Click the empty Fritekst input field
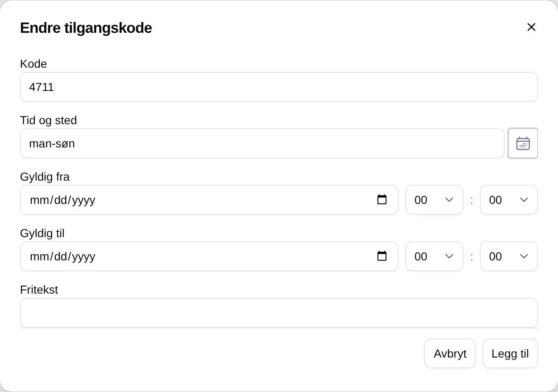Viewport: 558px width, 392px height. [x=279, y=313]
